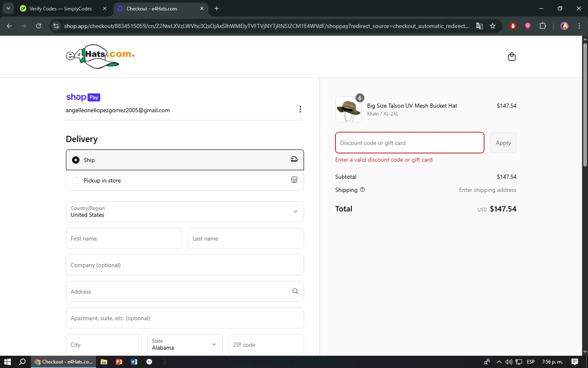The height and width of the screenshot is (368, 588).
Task: Focus the Discount code or gift card field
Action: point(410,143)
